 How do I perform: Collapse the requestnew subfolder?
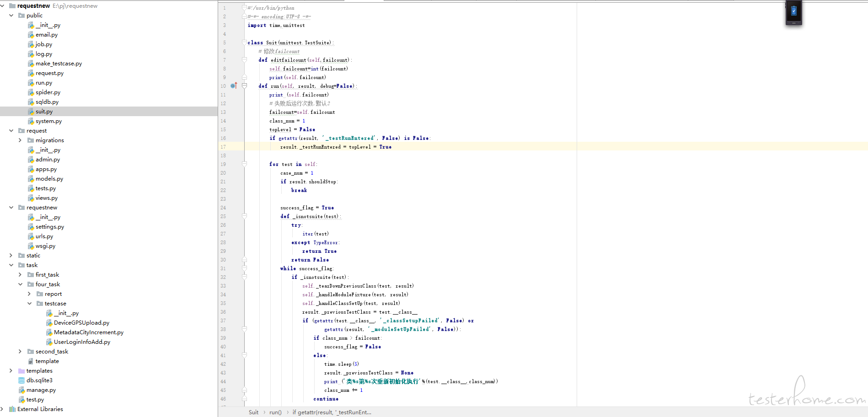11,208
